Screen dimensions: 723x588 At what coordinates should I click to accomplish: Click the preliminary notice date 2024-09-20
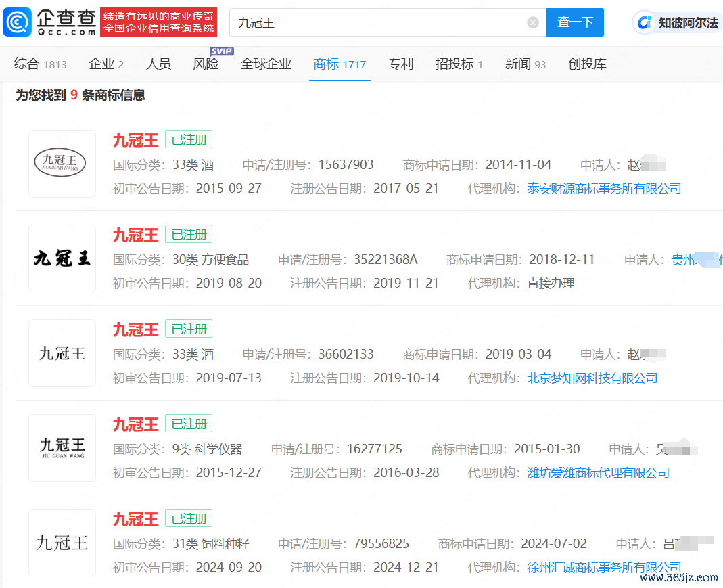229,567
